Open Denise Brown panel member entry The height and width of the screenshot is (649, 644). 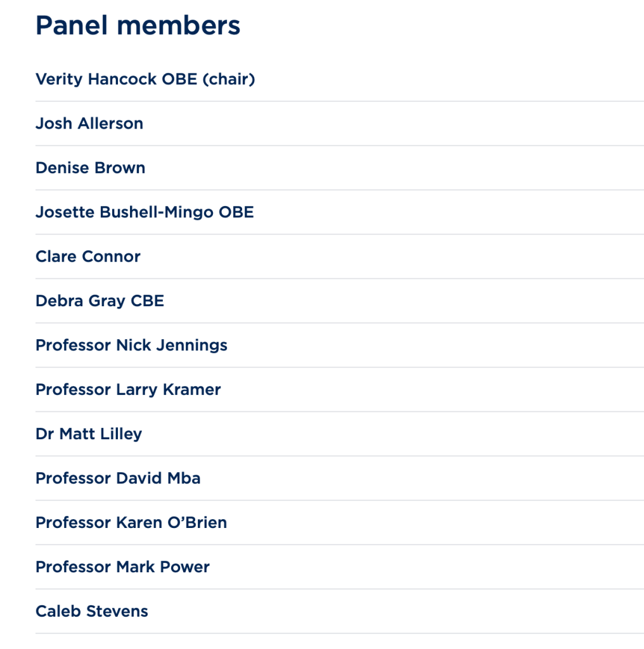(x=90, y=168)
